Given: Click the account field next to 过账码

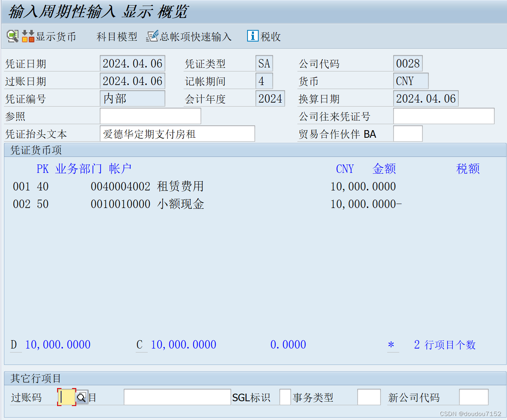Looking at the screenshot, I should 177,397.
